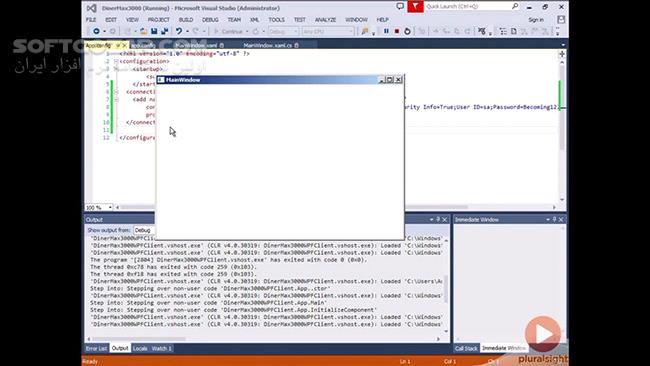Open the TEST menu

point(300,19)
